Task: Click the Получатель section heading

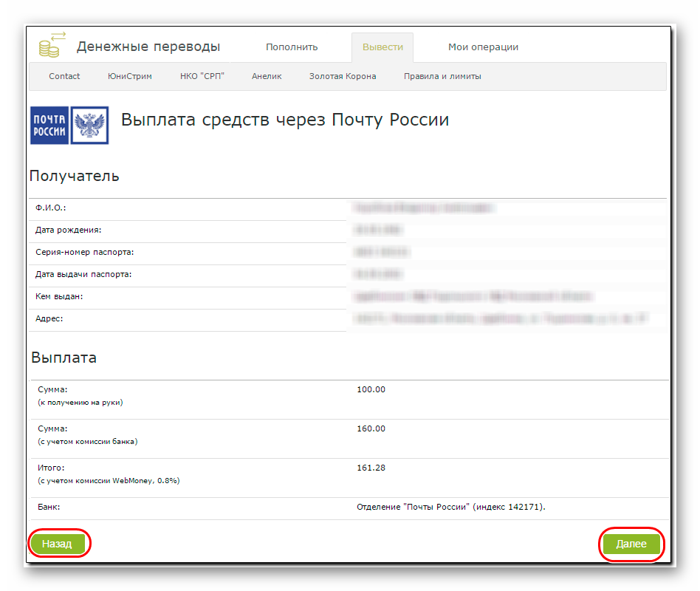Action: point(74,176)
